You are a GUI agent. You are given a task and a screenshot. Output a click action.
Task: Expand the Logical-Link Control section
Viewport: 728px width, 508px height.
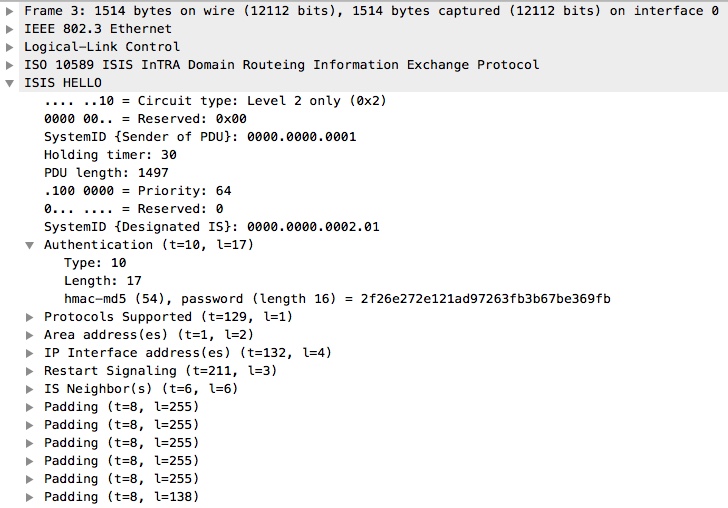coord(10,46)
